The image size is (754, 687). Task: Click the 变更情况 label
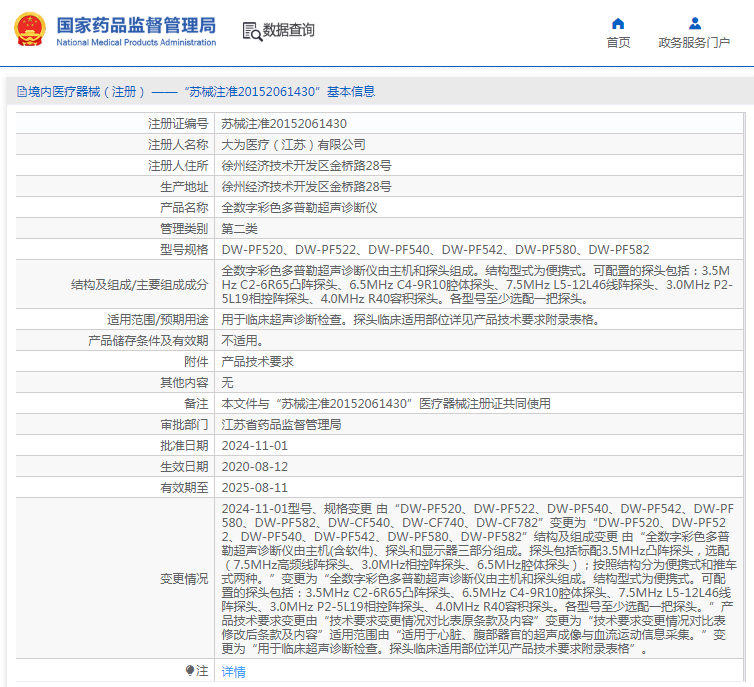(x=184, y=579)
